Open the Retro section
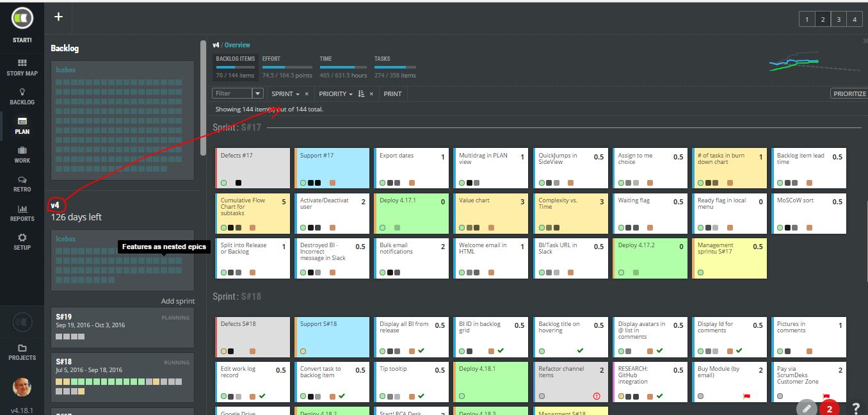Image resolution: width=868 pixels, height=415 pixels. (x=22, y=184)
